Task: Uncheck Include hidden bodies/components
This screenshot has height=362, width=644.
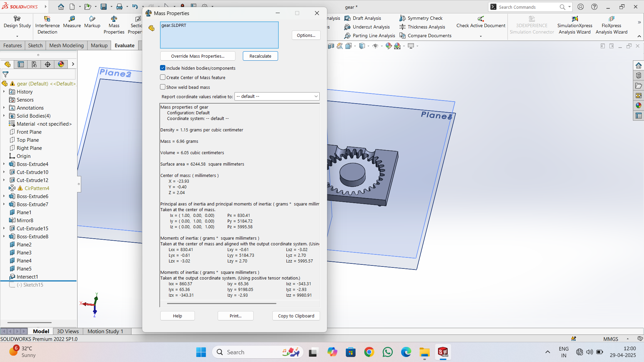Action: 163,68
